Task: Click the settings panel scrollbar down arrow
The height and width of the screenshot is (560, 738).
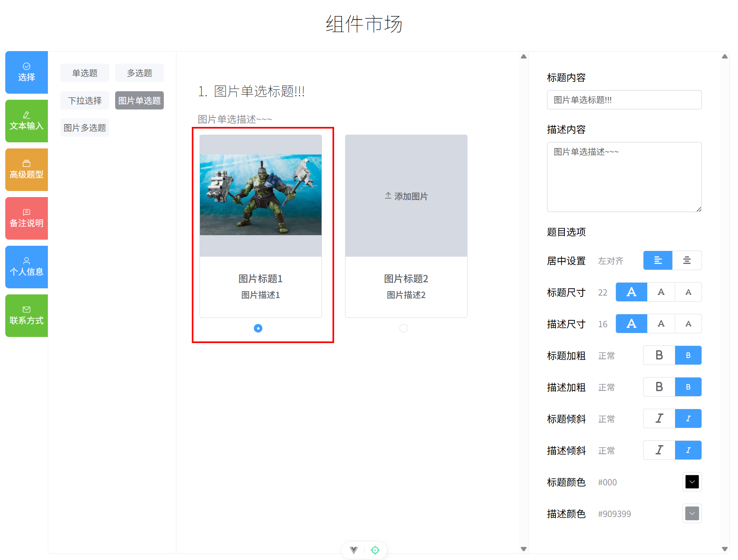Action: pyautogui.click(x=725, y=549)
